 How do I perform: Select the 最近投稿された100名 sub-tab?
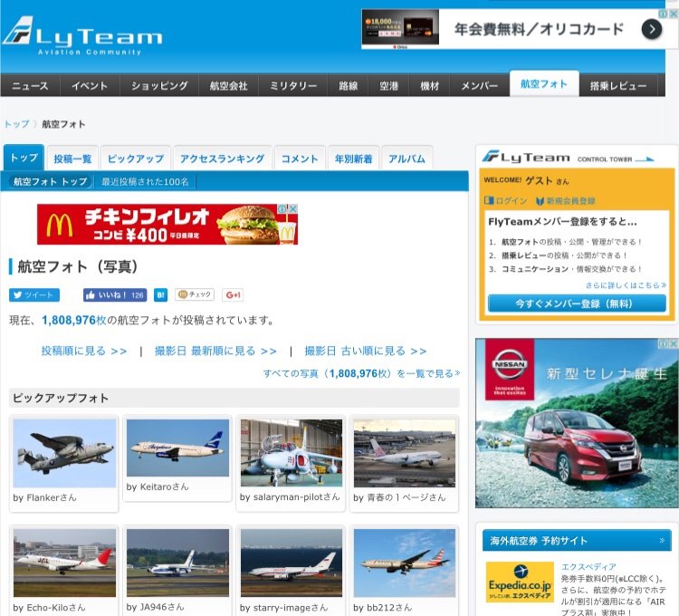[x=145, y=181]
